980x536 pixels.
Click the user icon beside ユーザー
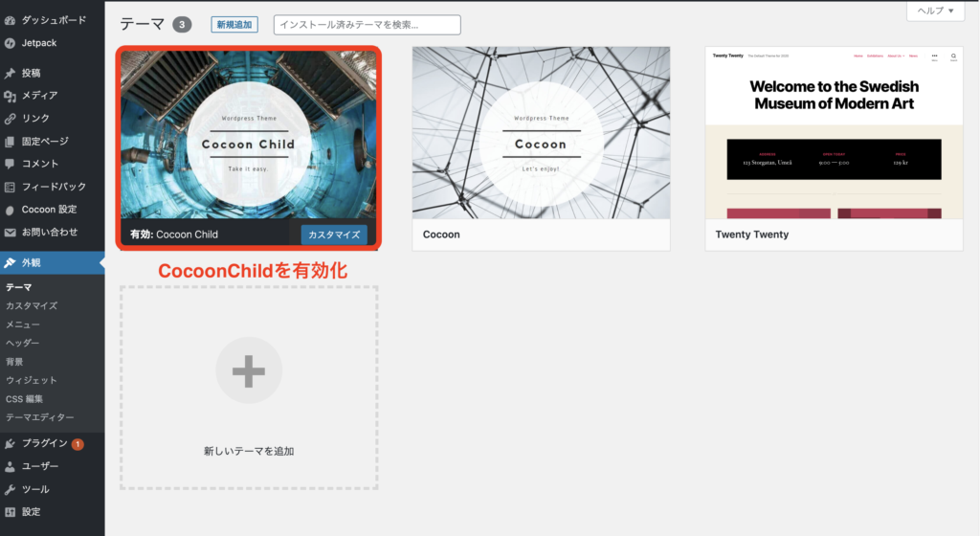[10, 467]
